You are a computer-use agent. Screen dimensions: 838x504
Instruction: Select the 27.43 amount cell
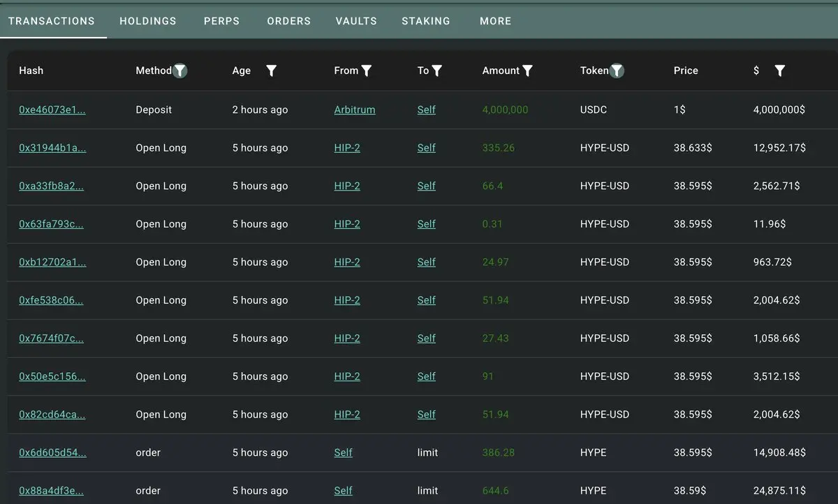496,338
